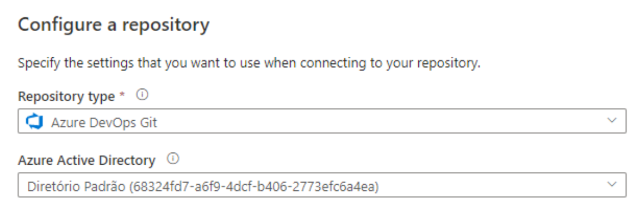644x217 pixels.
Task: Click the Diretório Padrão name in directory field
Action: point(76,186)
